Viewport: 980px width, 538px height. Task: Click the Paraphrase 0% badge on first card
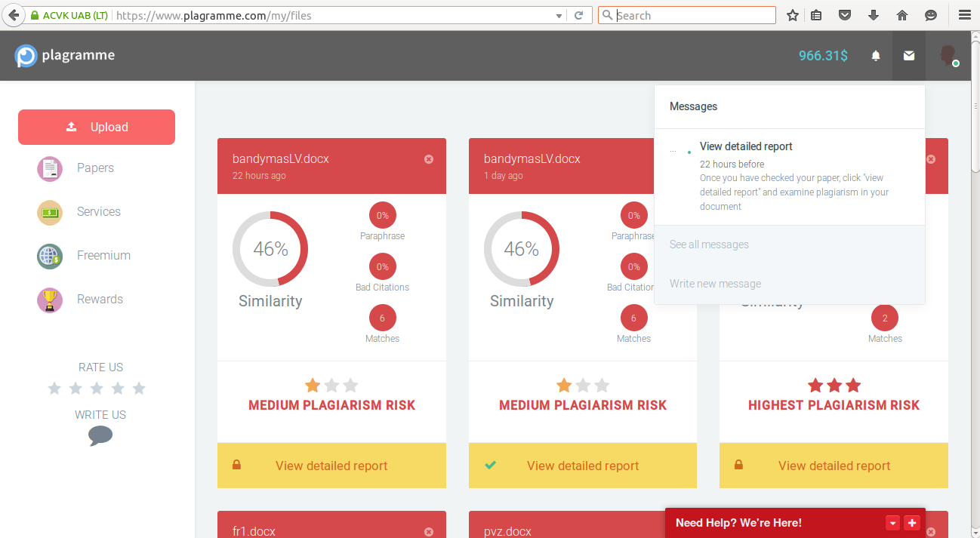[383, 216]
